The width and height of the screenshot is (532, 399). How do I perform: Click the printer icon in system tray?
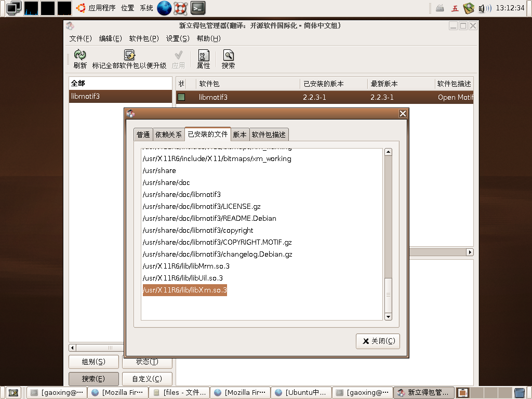[x=440, y=8]
